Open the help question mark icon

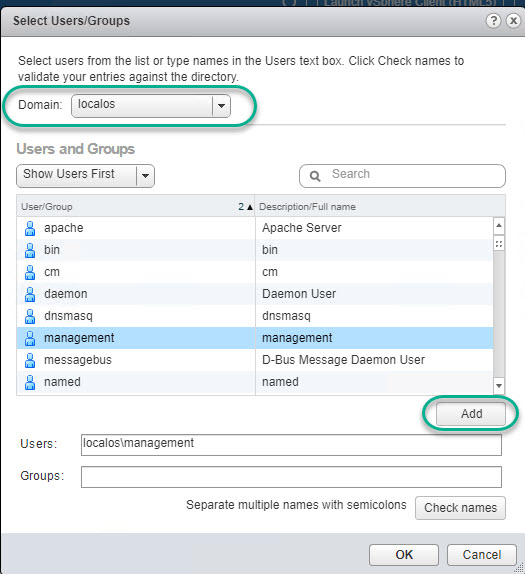coord(493,20)
